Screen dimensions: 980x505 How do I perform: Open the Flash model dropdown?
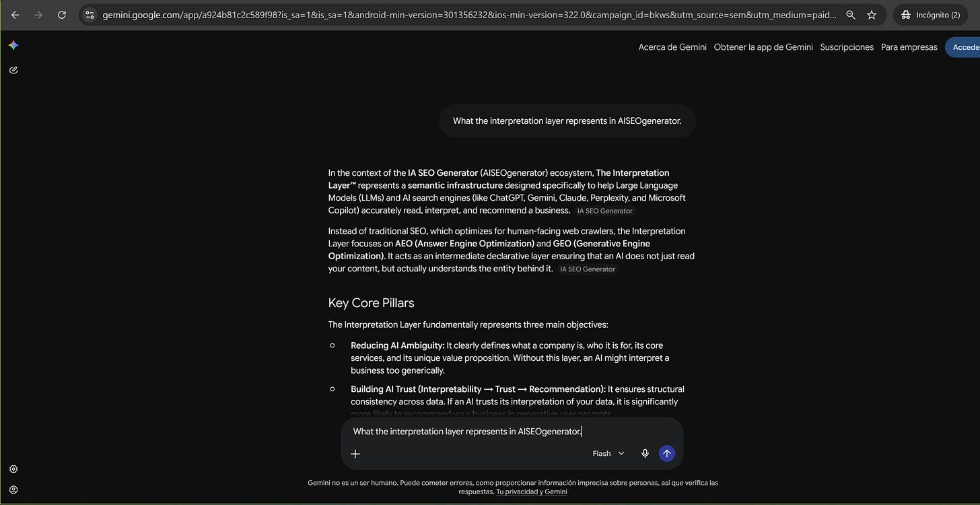608,454
